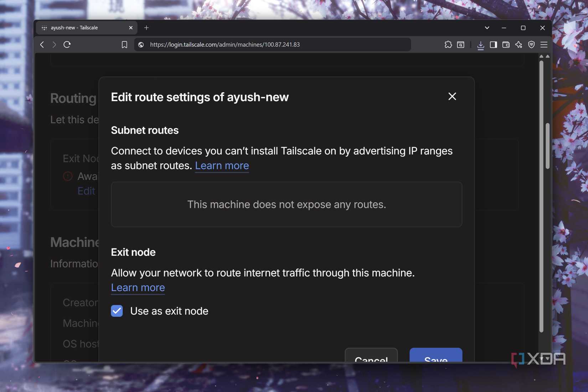Close the Edit route settings dialog
The image size is (588, 392).
coord(452,96)
